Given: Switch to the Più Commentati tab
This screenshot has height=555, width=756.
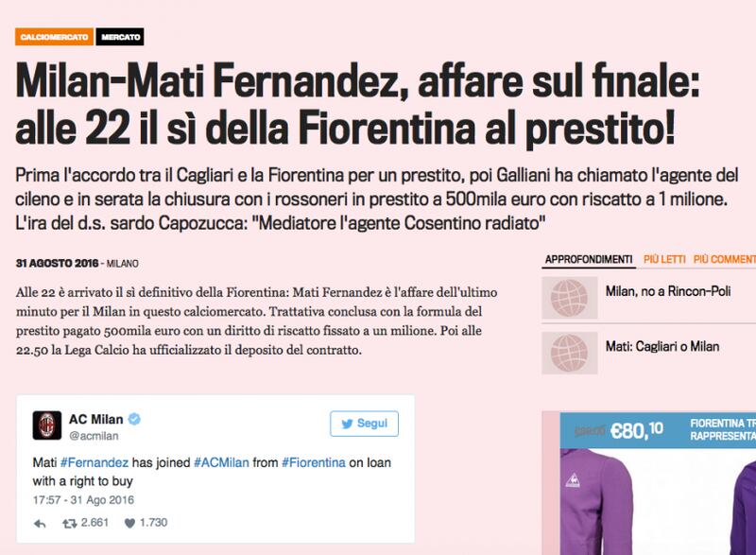Looking at the screenshot, I should coord(725,259).
